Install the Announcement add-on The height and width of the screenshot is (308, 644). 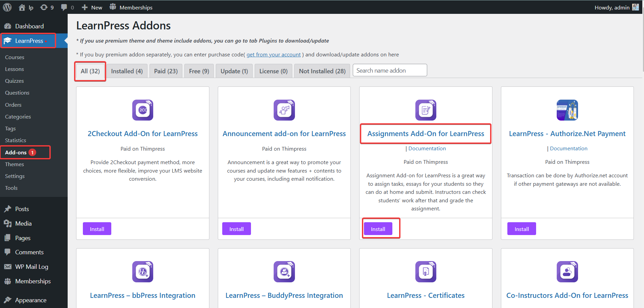point(236,229)
